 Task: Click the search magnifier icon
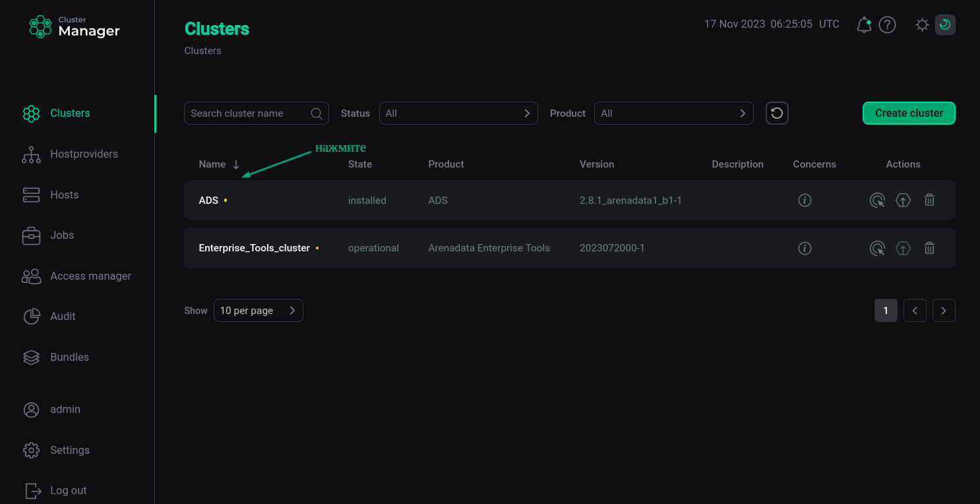[317, 113]
